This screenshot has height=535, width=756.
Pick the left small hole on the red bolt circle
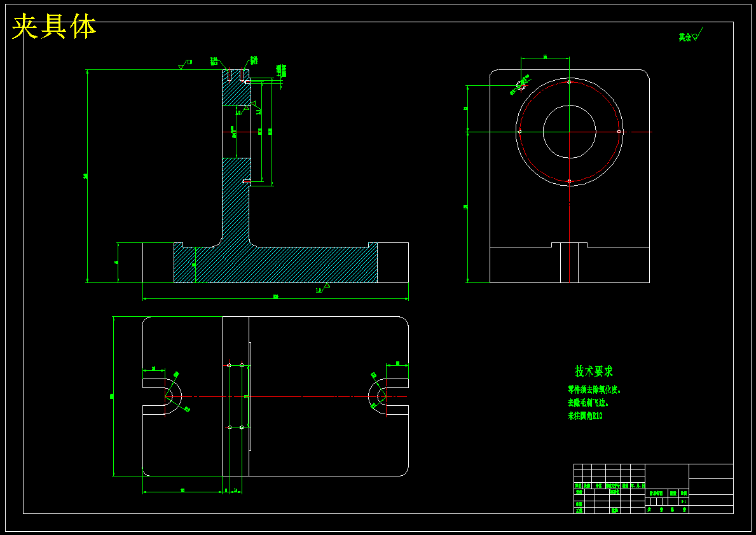519,131
